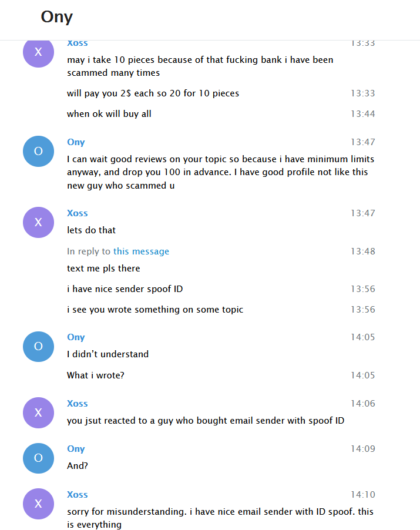This screenshot has width=420, height=530.
Task: Click Ony's avatar beside the 13:47 message
Action: coord(38,151)
